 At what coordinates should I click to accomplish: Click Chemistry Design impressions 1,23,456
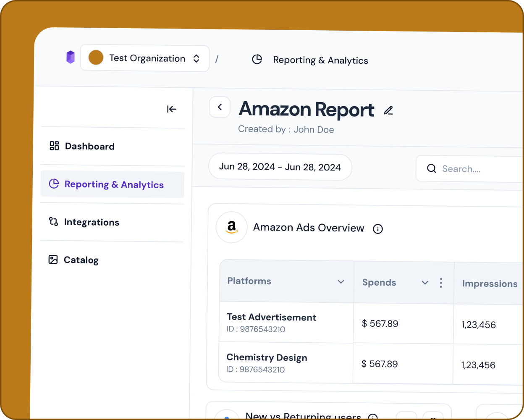click(478, 365)
